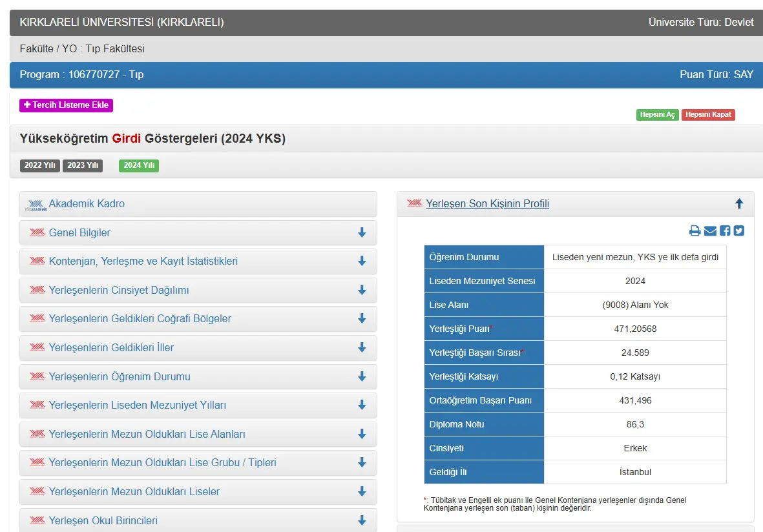Expand Kontenjan, Yerleşme ve Kayıt İstatistikleri arrow

(x=362, y=261)
